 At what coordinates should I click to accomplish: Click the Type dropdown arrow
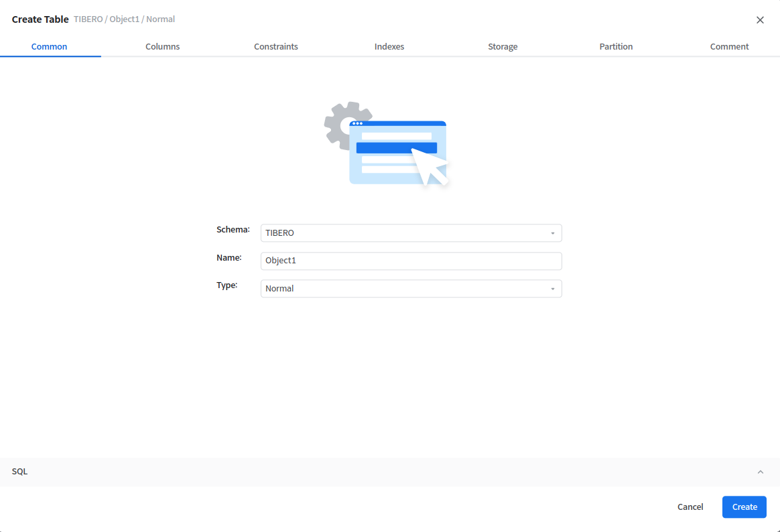(x=552, y=289)
